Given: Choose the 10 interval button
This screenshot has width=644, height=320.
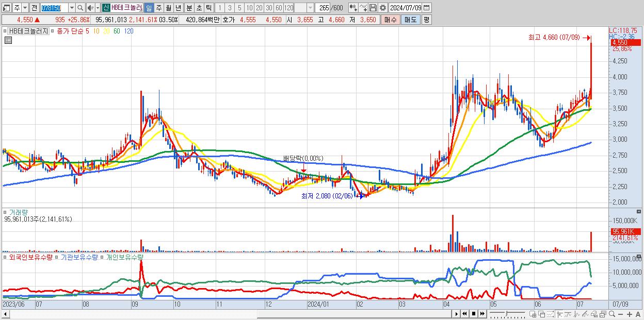Looking at the screenshot, I should coord(249,8).
